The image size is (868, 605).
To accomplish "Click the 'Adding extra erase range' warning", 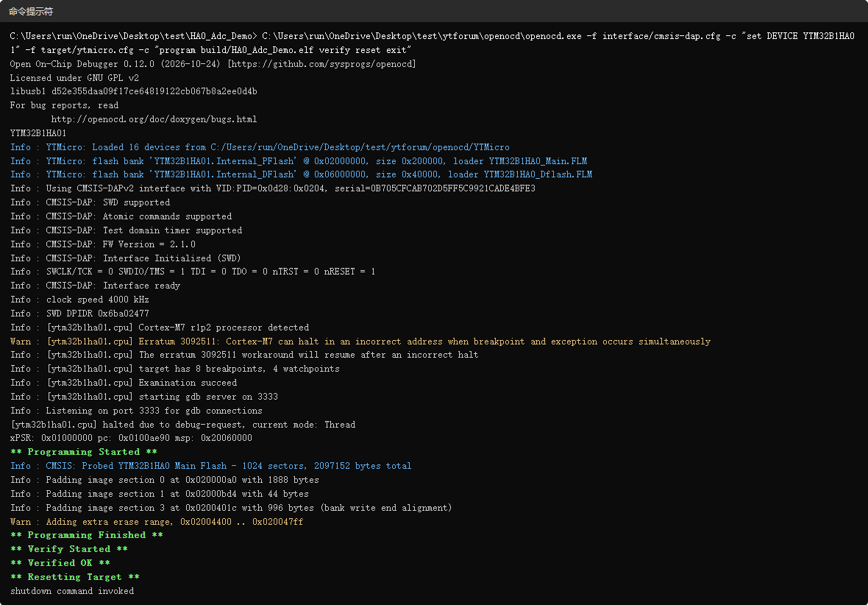I will point(157,522).
